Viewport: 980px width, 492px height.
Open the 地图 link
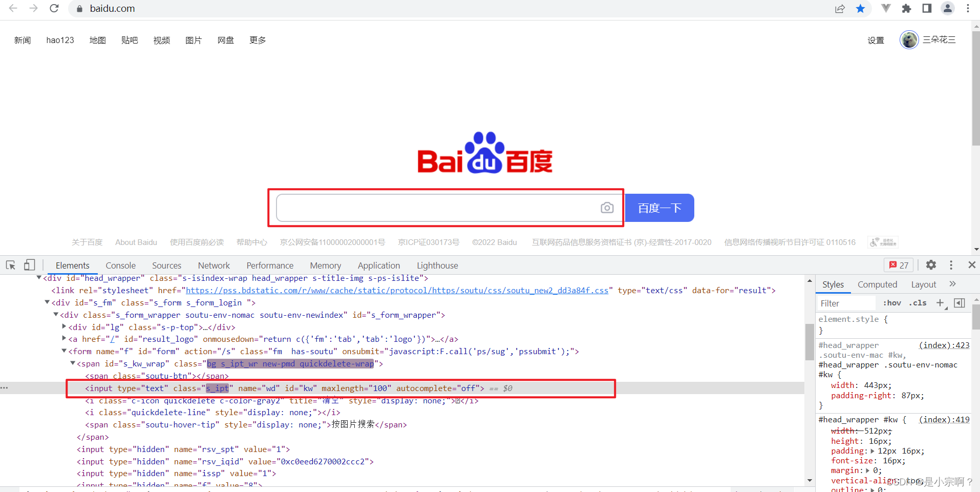coord(97,40)
